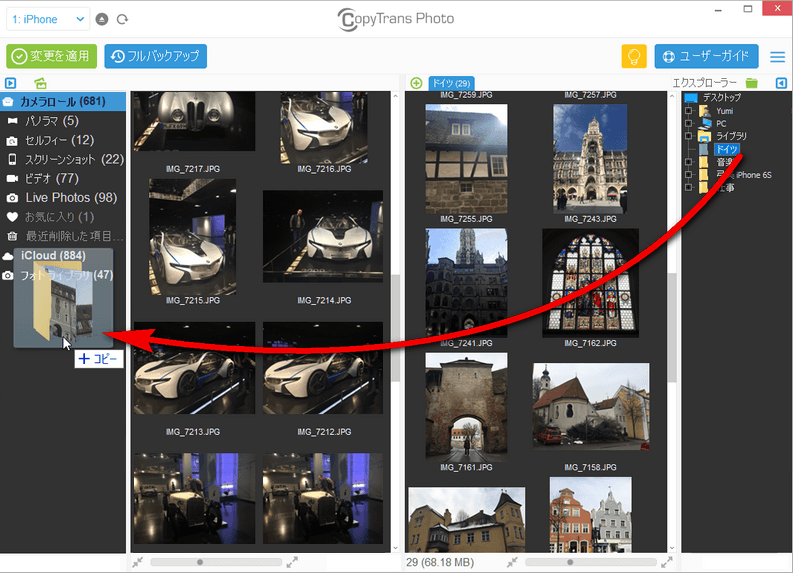
Task: Click the video camera icon
Action: 12,179
